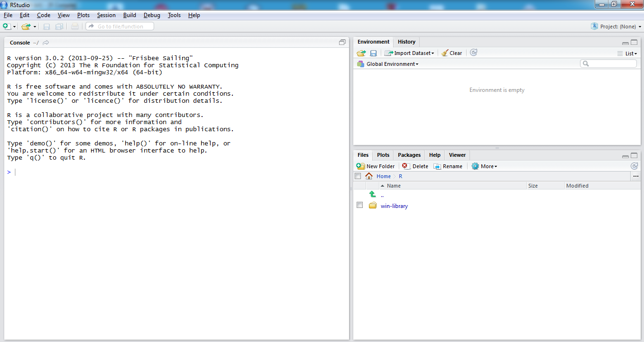Click the Save document icon in main toolbar
644x342 pixels.
click(x=47, y=27)
